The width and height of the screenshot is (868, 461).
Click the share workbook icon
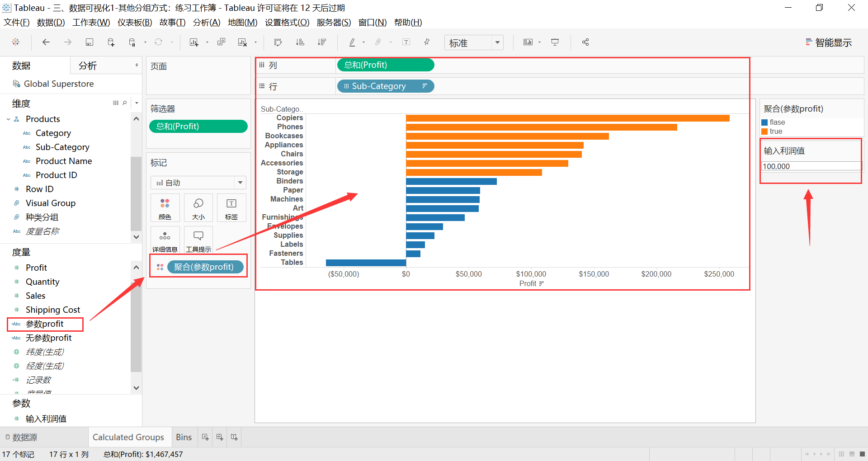point(585,42)
